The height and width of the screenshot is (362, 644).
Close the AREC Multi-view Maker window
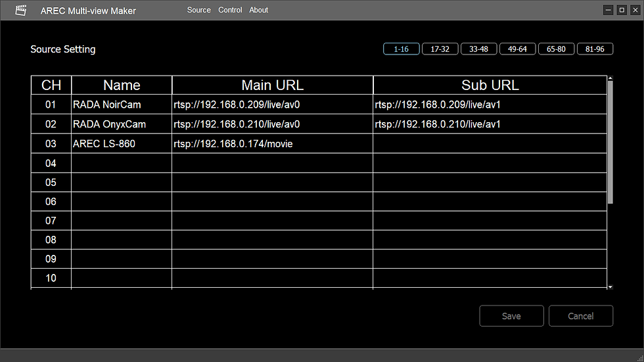635,10
